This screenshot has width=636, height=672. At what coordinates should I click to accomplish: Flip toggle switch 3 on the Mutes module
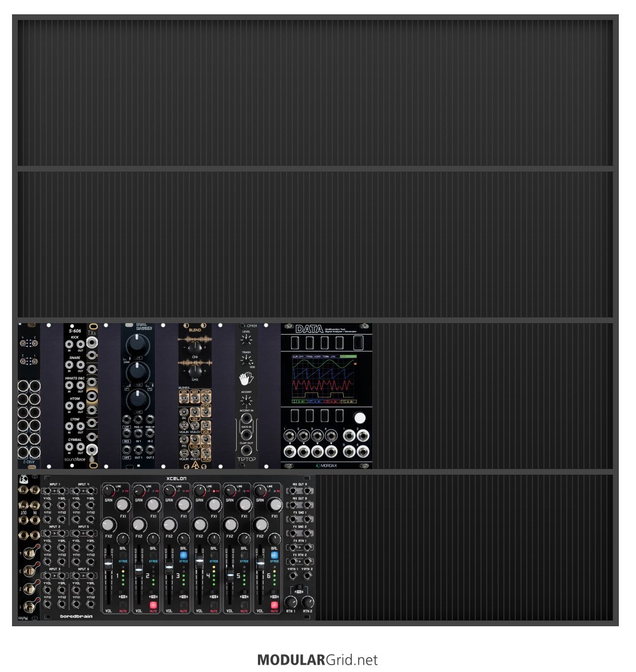(29, 571)
